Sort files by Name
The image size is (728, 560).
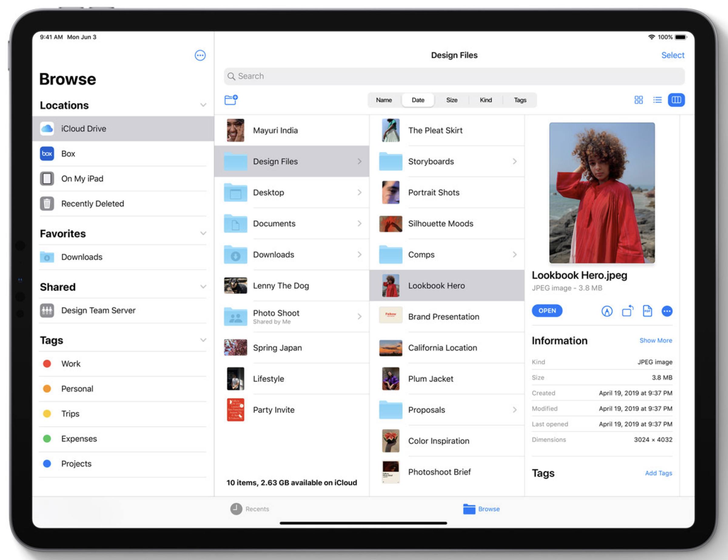point(384,100)
